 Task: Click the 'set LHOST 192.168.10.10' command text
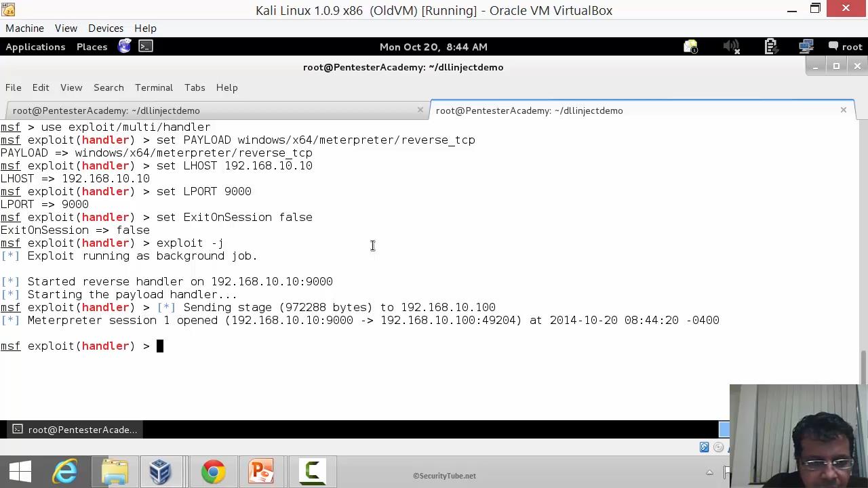click(235, 166)
